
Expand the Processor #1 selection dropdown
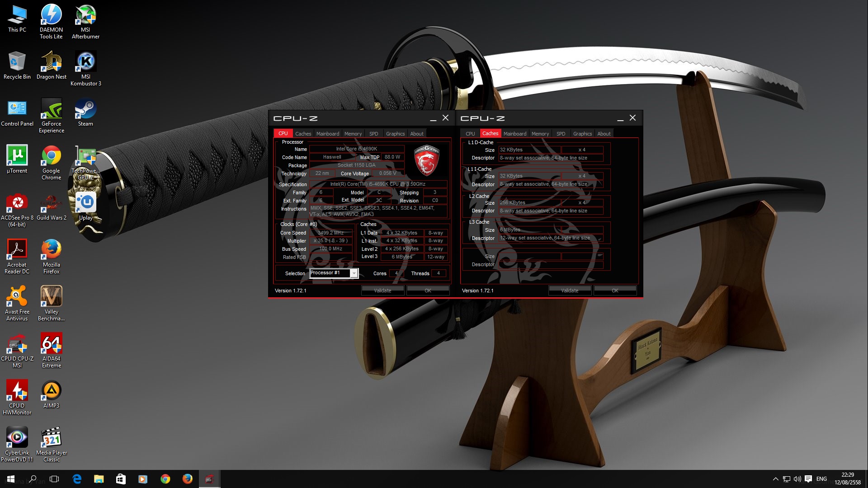[x=354, y=273]
